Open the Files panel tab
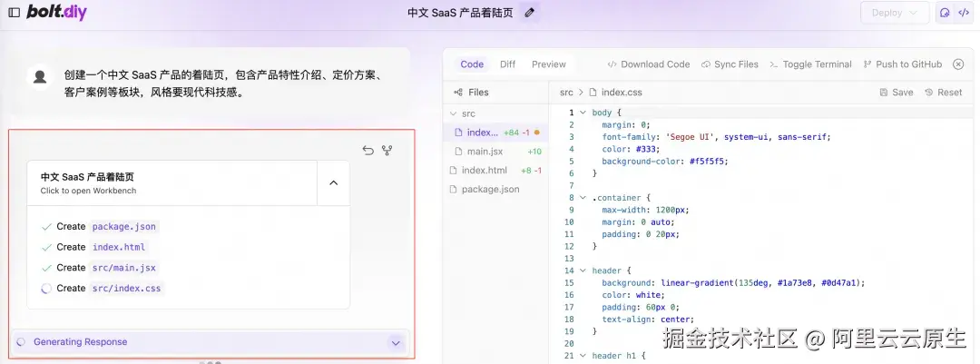The image size is (980, 364). click(x=471, y=92)
